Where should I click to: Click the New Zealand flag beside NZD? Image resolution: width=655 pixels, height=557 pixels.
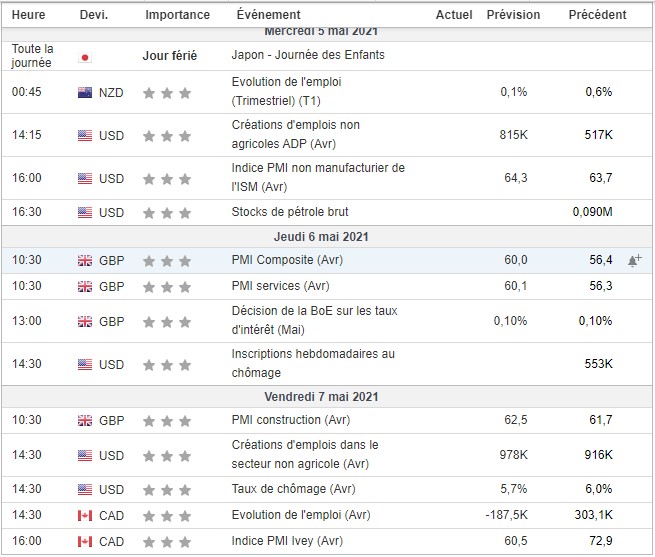point(85,93)
